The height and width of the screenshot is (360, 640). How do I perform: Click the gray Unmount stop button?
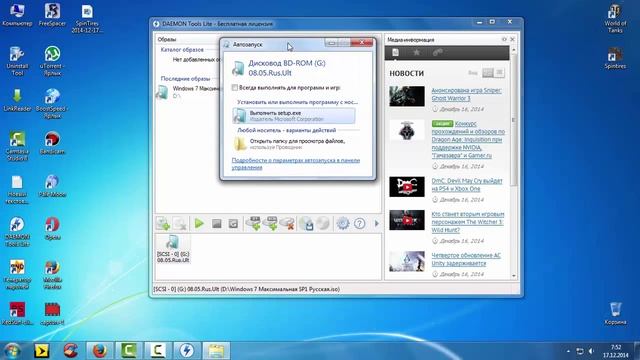[x=216, y=223]
